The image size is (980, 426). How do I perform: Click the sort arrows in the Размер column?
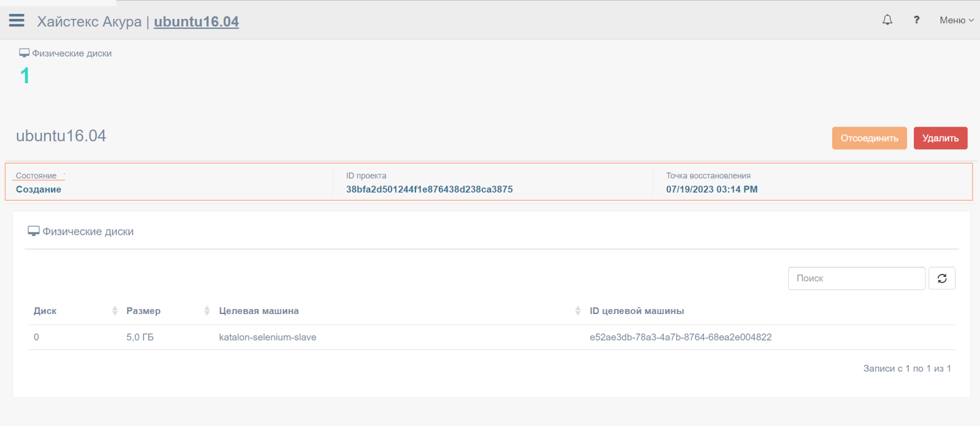(x=207, y=311)
